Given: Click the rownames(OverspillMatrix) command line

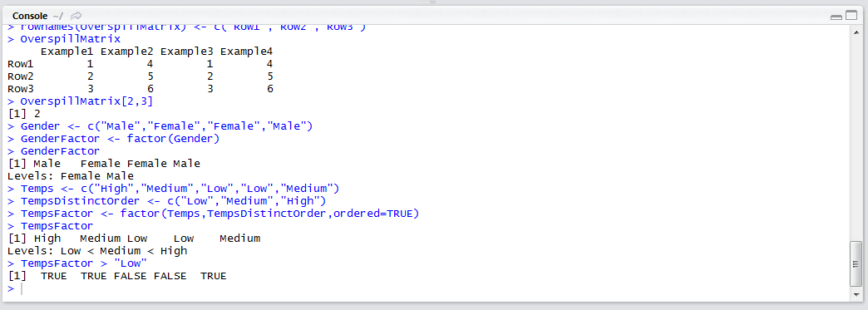Looking at the screenshot, I should pyautogui.click(x=186, y=27).
